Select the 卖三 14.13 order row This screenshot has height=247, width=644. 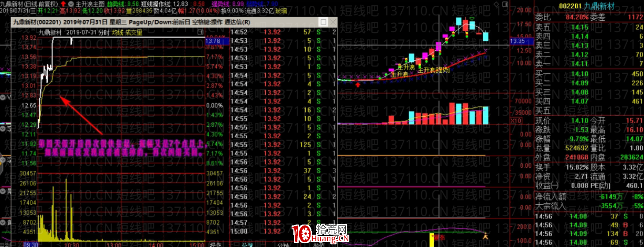coord(589,45)
